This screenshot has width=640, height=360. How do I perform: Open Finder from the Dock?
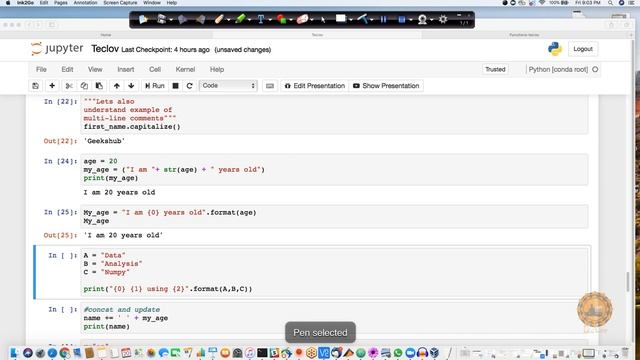14,353
